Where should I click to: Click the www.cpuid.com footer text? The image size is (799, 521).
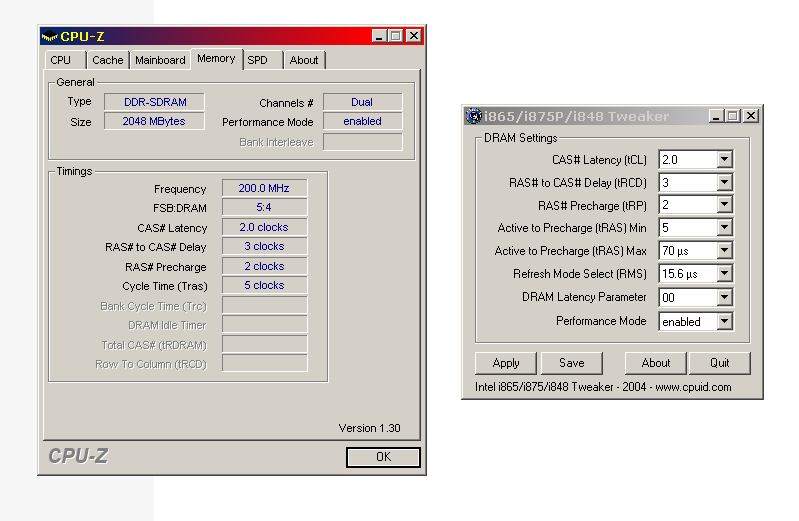point(693,387)
